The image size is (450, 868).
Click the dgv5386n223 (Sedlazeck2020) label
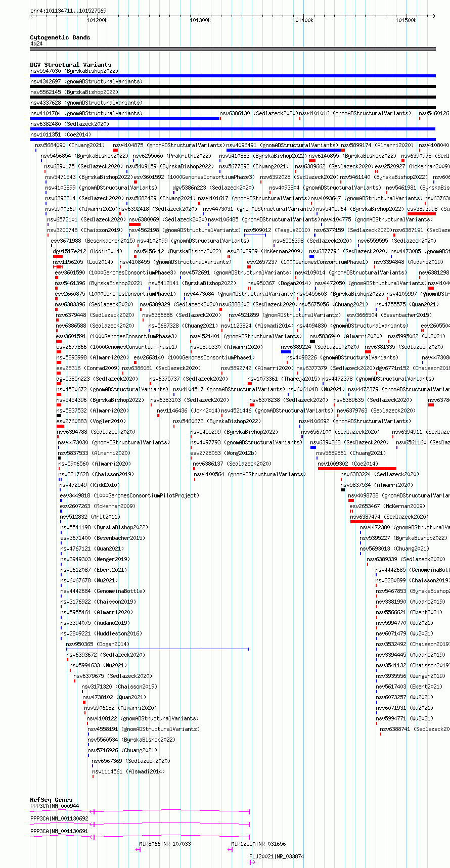213,188
